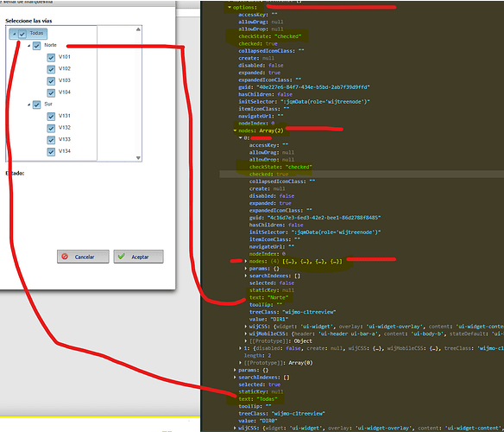
Task: Click the scroll-down arrow of the tree list
Action: (138, 158)
